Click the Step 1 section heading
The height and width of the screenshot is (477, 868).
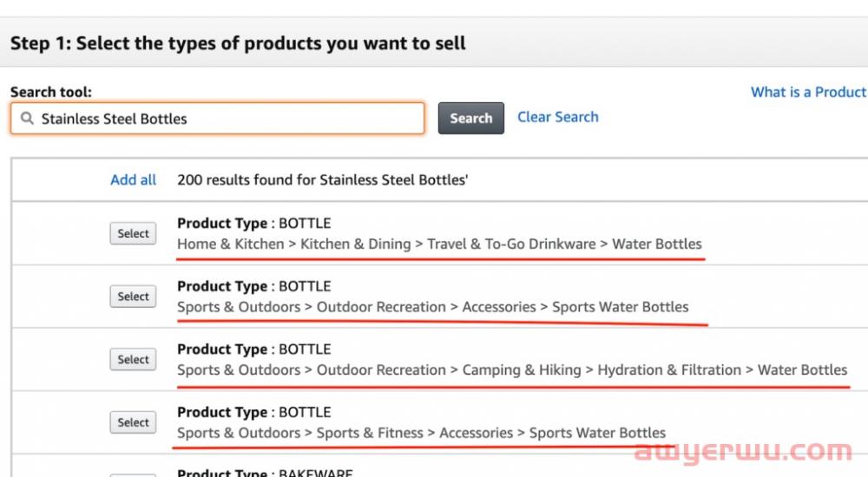coord(238,43)
